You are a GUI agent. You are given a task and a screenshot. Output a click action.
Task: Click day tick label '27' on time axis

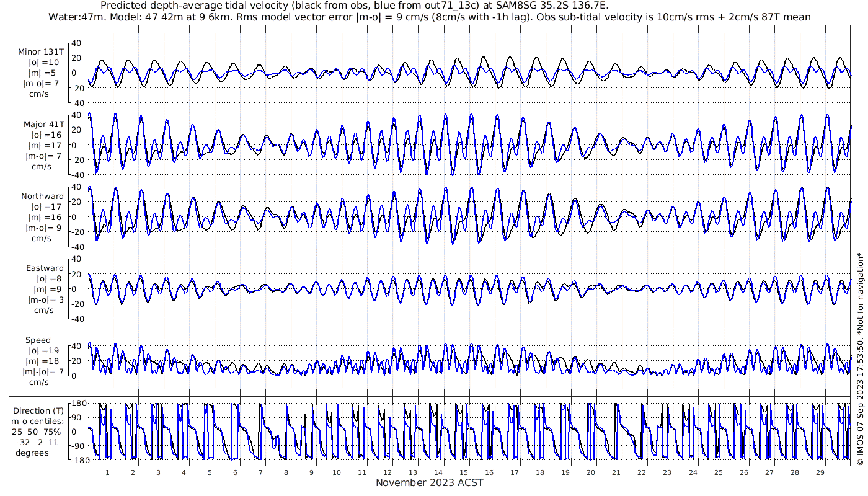pyautogui.click(x=769, y=472)
